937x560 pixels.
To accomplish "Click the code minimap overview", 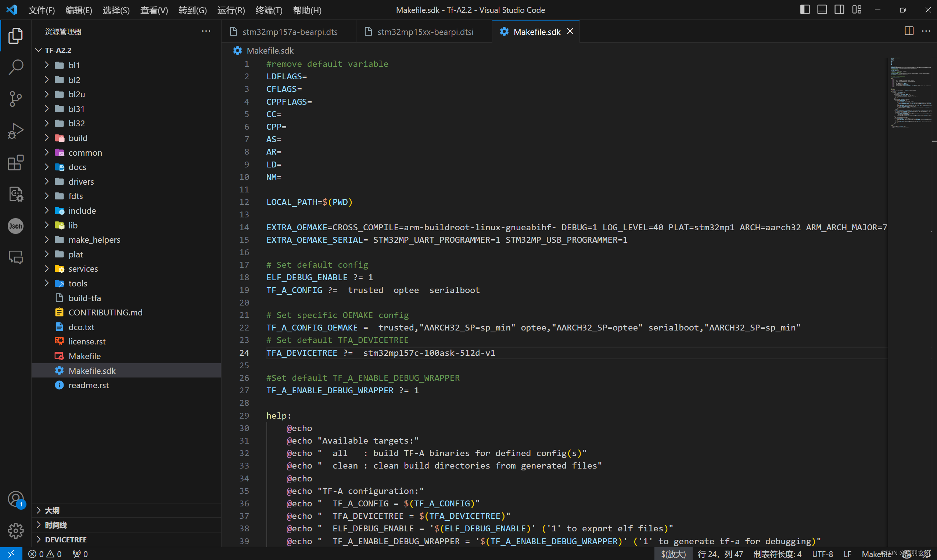I will click(x=911, y=93).
